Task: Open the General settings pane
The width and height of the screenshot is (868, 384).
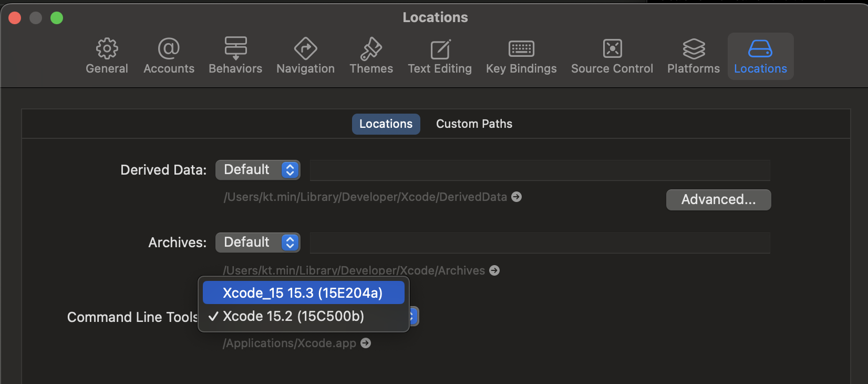Action: [x=107, y=56]
